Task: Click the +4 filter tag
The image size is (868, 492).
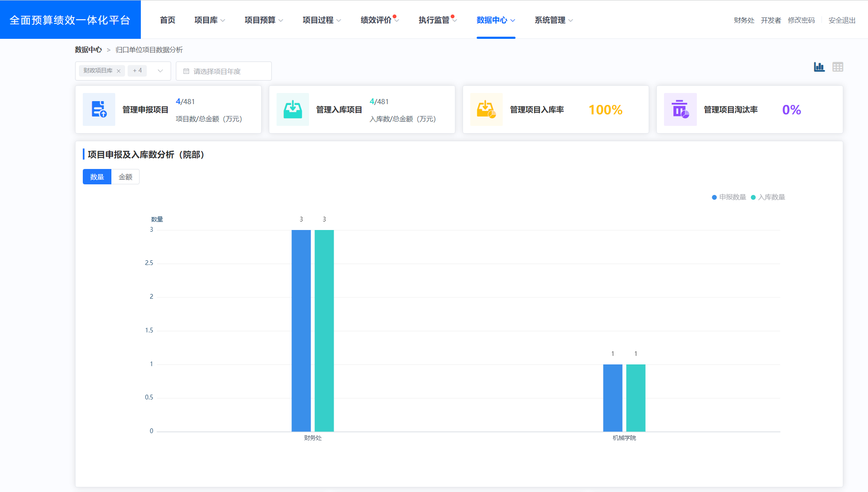Action: pyautogui.click(x=137, y=71)
